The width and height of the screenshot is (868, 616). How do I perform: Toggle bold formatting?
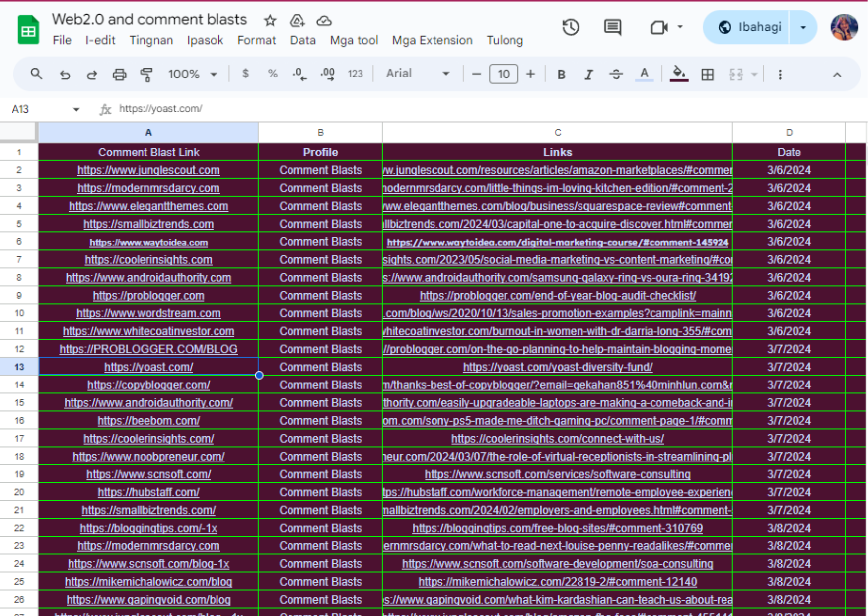click(x=561, y=75)
